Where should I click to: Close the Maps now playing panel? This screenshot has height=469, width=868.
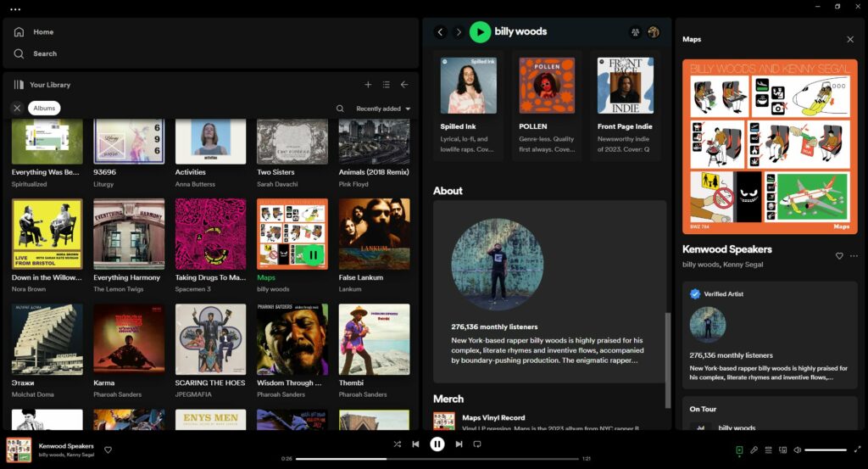coord(850,39)
